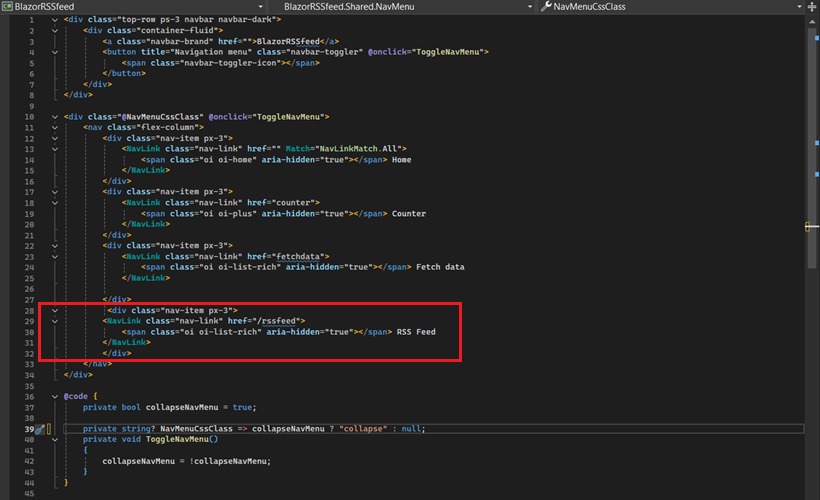Click 'NavLinkMatch.All' on line 13
This screenshot has width=820, height=500.
358,149
